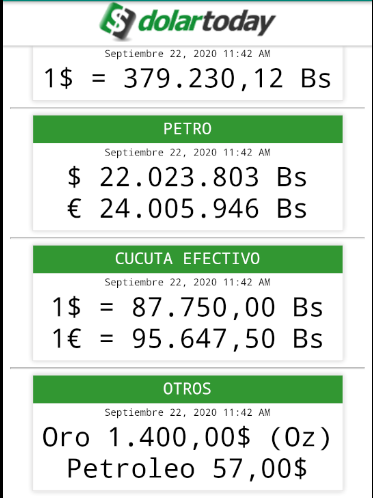This screenshot has width=373, height=498.
Task: Select the PETRO green header
Action: [188, 129]
